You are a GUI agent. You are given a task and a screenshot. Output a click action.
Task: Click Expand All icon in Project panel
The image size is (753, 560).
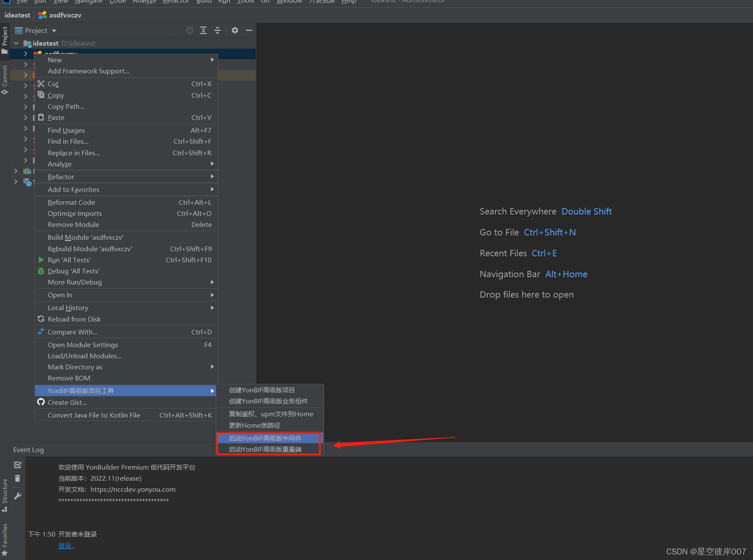pyautogui.click(x=203, y=30)
